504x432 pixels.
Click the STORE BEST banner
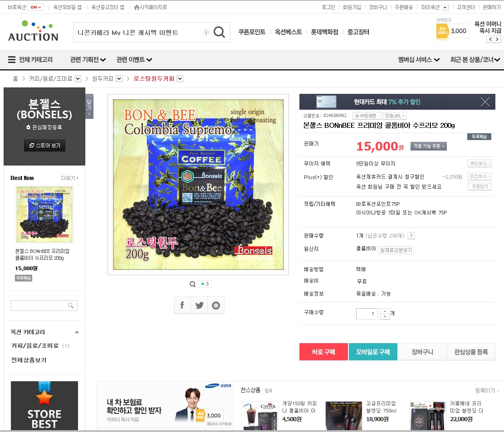[x=44, y=406]
